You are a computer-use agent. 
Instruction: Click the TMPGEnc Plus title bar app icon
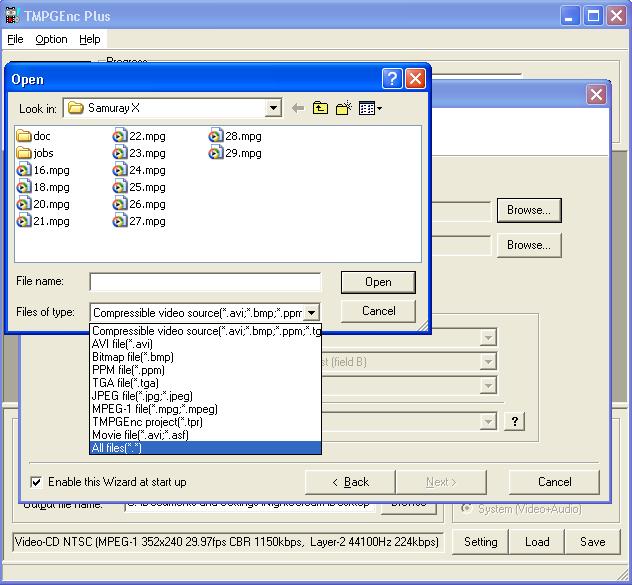(x=12, y=15)
